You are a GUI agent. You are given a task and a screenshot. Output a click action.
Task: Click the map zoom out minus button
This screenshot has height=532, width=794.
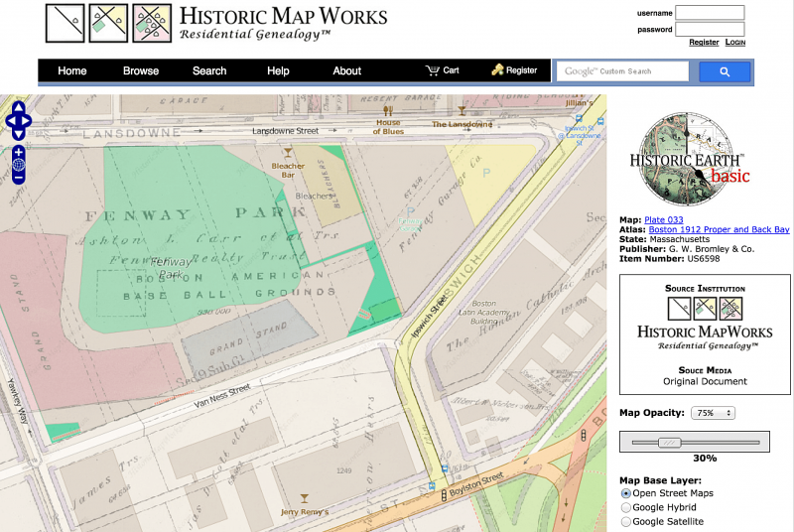point(18,178)
